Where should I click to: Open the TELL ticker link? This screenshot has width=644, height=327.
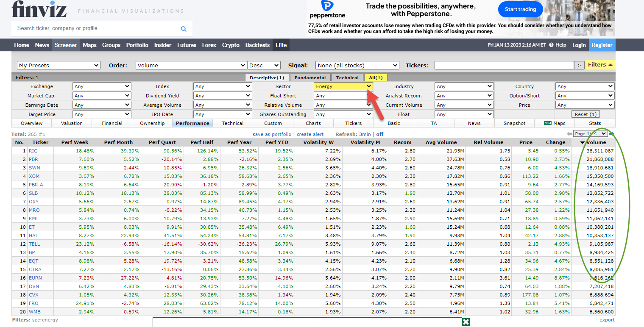pos(34,244)
